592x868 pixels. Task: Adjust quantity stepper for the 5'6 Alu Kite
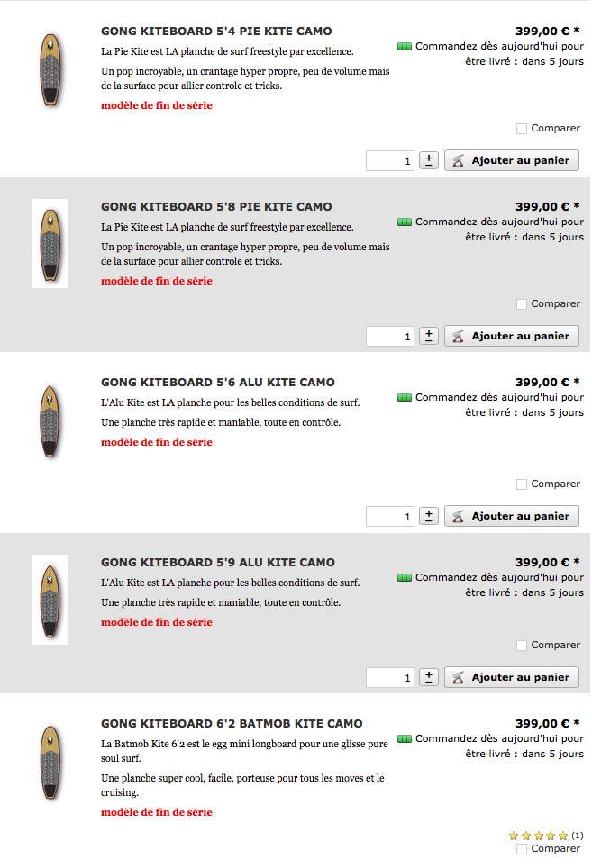[x=429, y=516]
